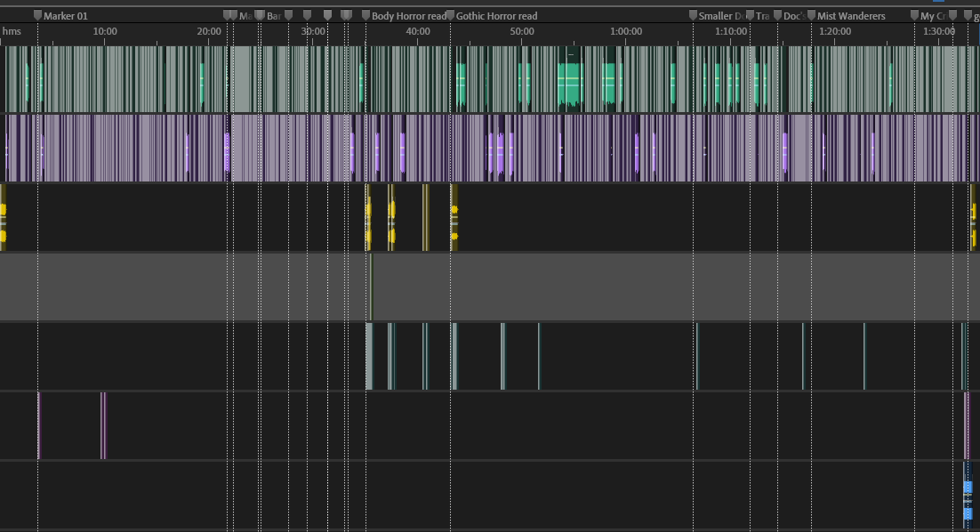This screenshot has height=532, width=980.
Task: Click 1:20:00 on the time ruler
Action: (835, 31)
